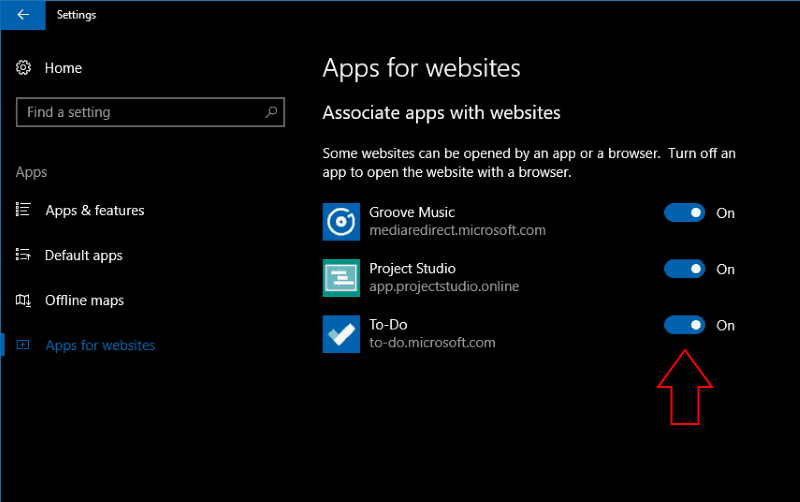Go to Default apps settings
The height and width of the screenshot is (502, 800).
(84, 255)
